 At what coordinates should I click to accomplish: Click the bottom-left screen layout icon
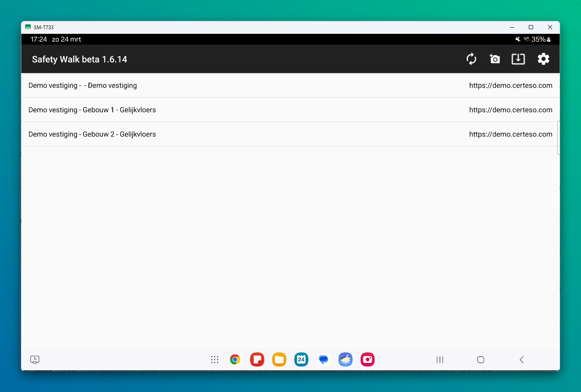point(35,359)
